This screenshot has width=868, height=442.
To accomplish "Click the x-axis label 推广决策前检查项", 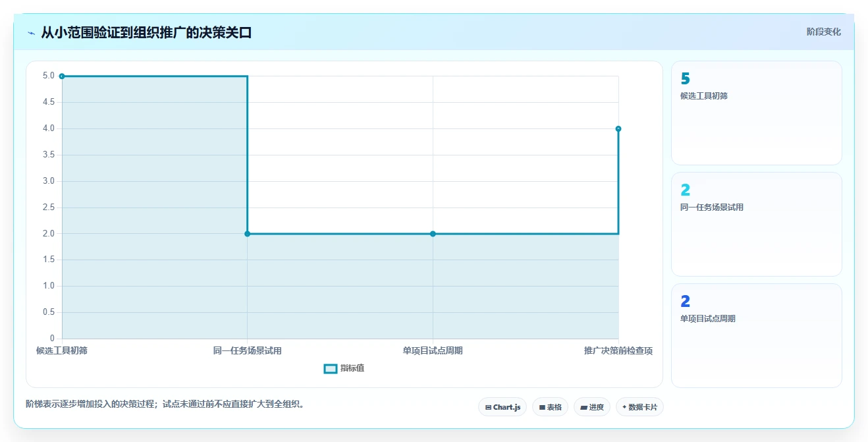I will click(618, 350).
